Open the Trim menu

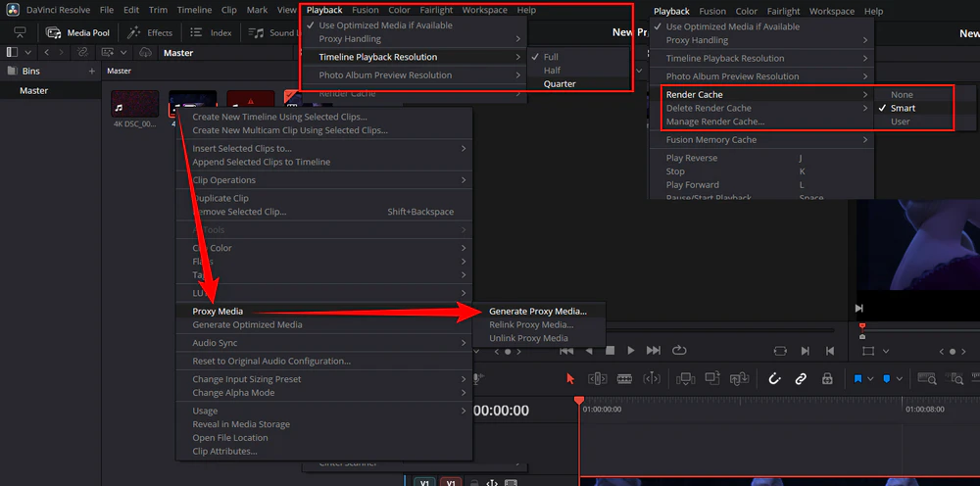click(158, 10)
